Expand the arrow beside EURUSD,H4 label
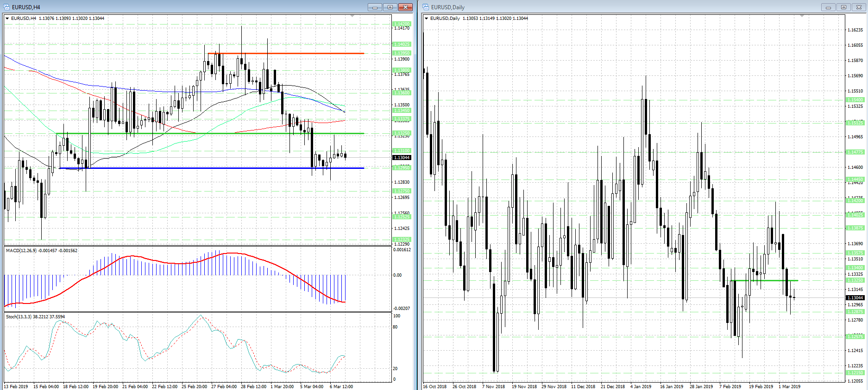The width and height of the screenshot is (868, 390). point(7,19)
